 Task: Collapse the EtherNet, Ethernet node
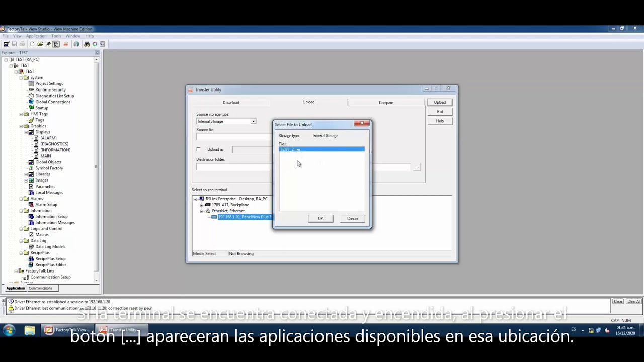(x=202, y=211)
